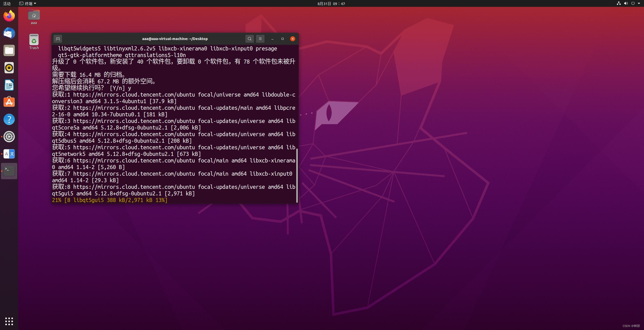Open Settings gear in dock
This screenshot has width=644, height=330.
pos(9,137)
